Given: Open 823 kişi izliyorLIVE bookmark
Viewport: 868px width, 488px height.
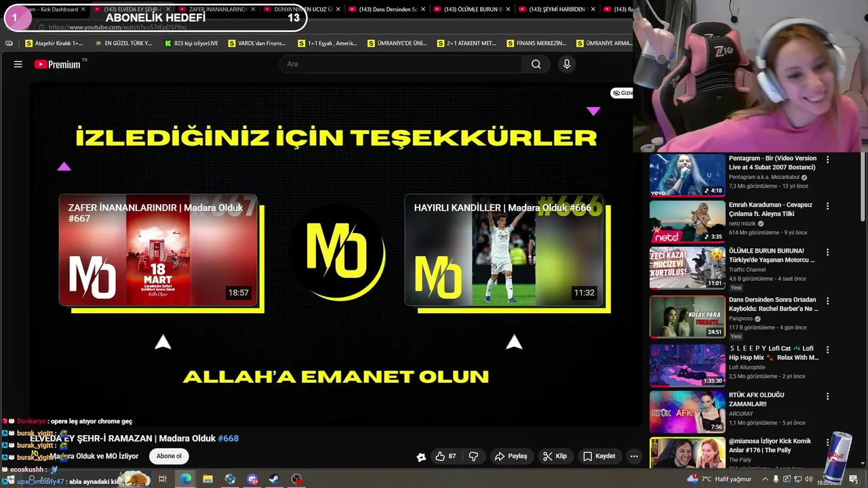Looking at the screenshot, I should [x=191, y=43].
